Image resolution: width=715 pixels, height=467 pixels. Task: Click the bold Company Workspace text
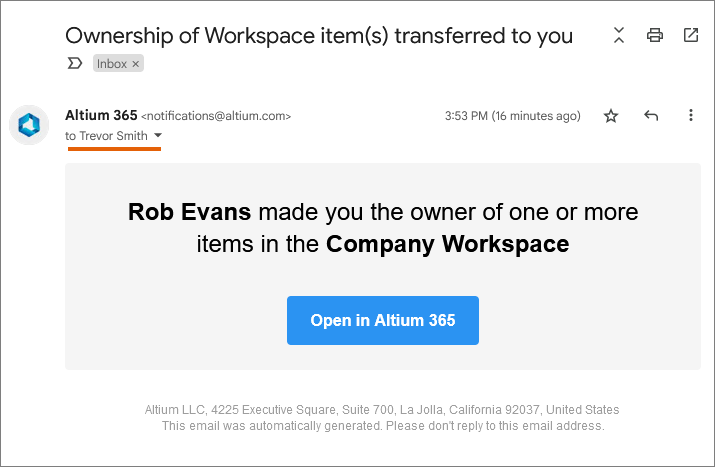point(447,244)
